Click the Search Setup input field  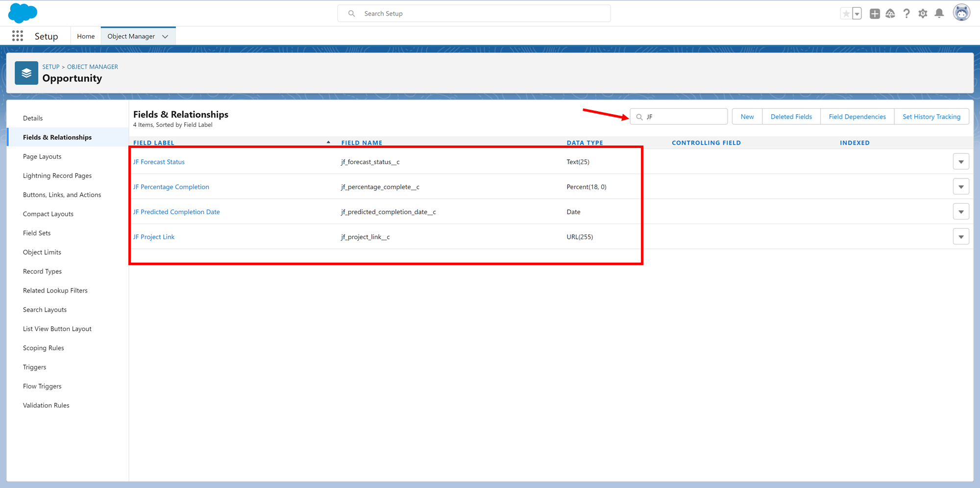pyautogui.click(x=480, y=14)
